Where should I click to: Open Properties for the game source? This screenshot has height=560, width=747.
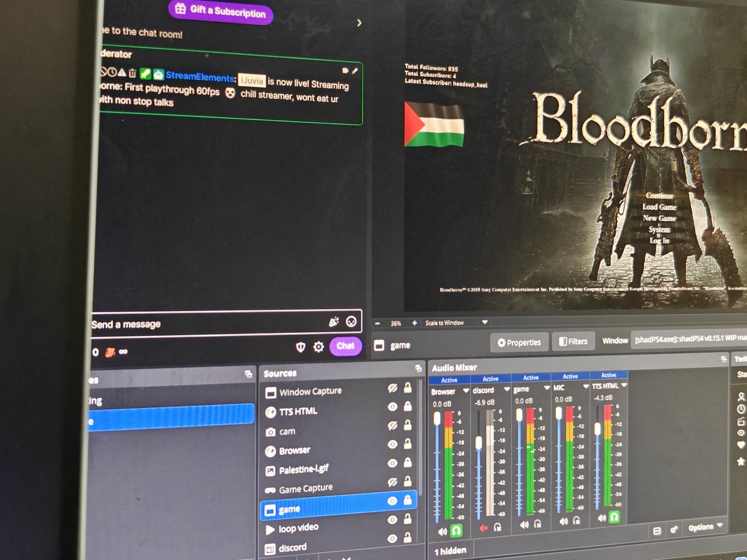[519, 342]
